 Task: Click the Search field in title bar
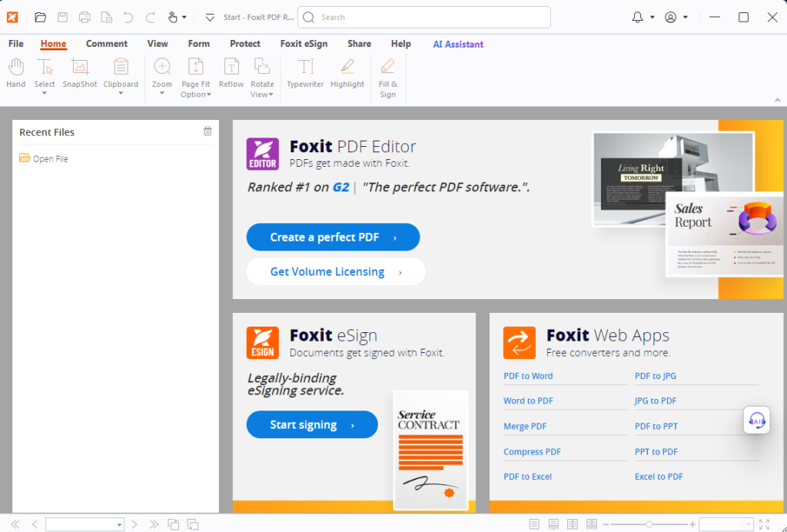coord(424,17)
